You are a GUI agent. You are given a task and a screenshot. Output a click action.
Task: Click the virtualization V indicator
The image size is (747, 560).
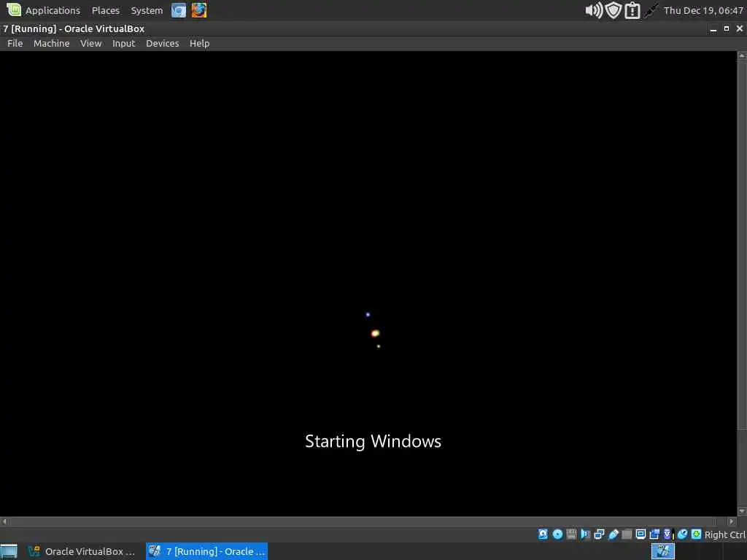click(668, 534)
